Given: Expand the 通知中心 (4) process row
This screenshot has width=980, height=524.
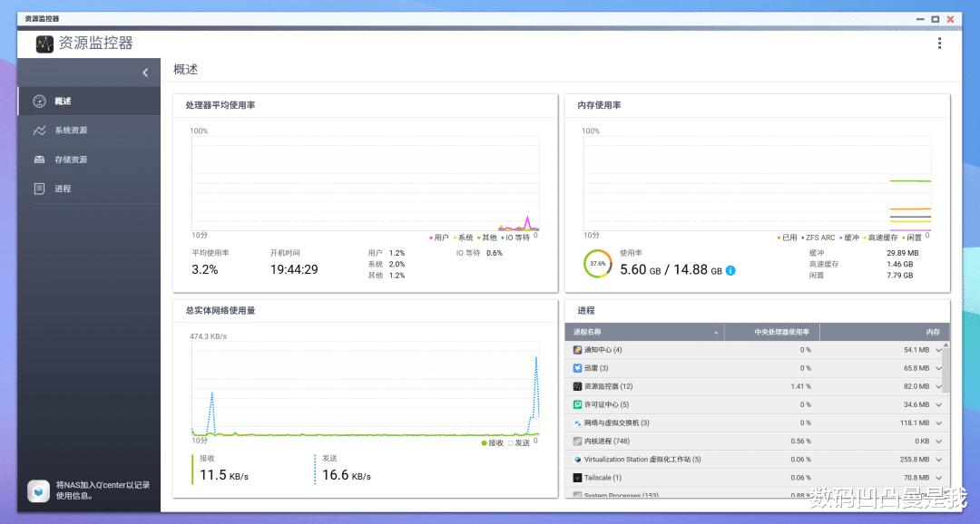Looking at the screenshot, I should click(x=939, y=350).
